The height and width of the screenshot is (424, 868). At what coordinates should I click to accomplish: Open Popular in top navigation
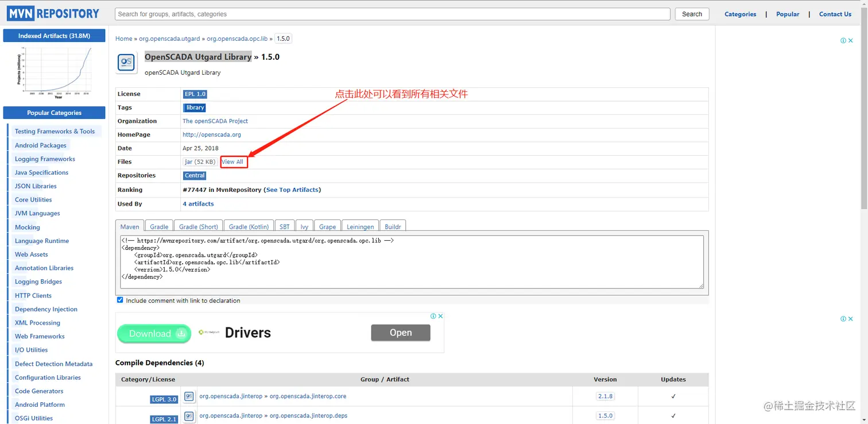coord(788,14)
